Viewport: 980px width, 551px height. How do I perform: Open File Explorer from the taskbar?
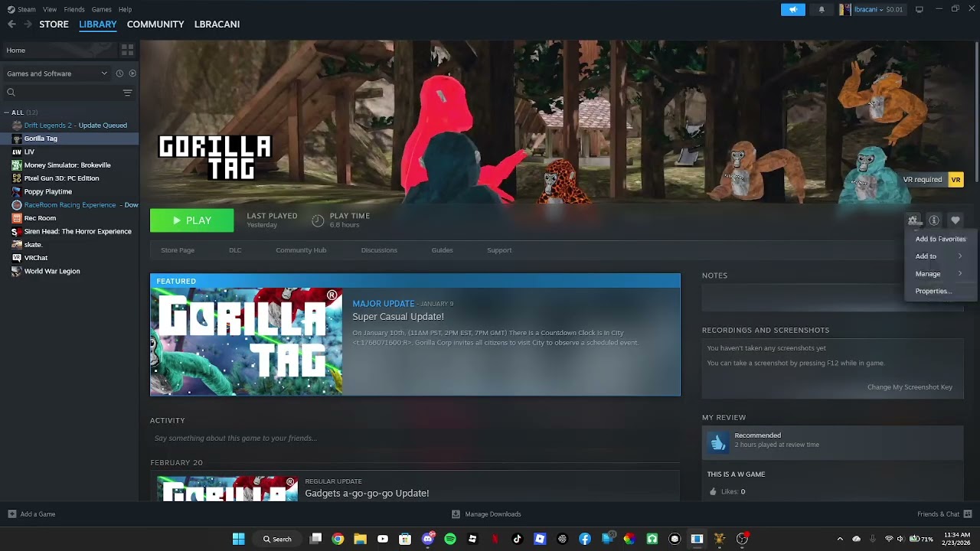[x=360, y=539]
